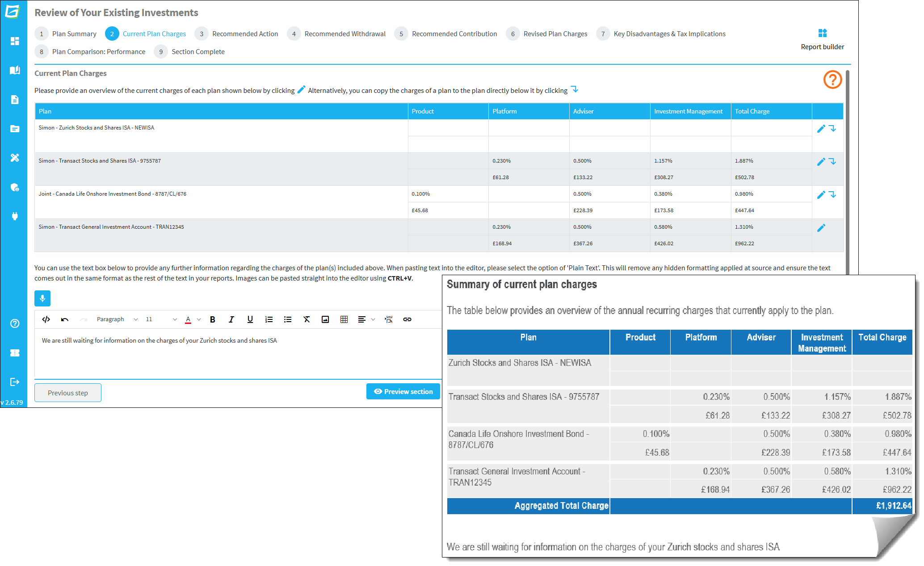Copy Canada Life Bond charges to plan below
This screenshot has width=924, height=566.
click(832, 195)
